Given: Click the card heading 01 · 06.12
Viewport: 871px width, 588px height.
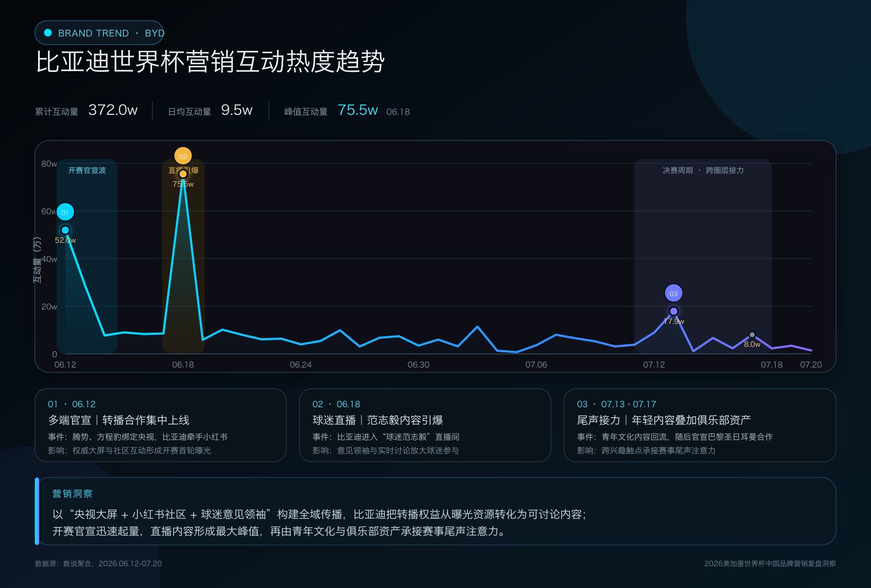Looking at the screenshot, I should click(x=72, y=404).
